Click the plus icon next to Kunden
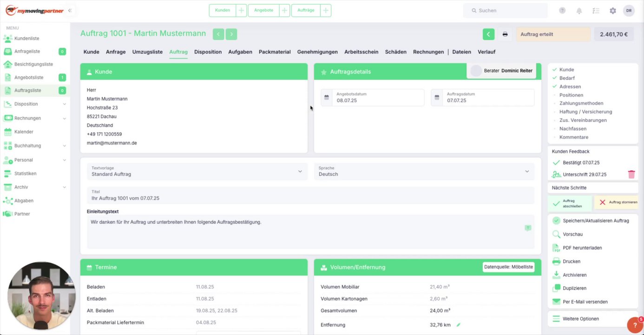 241,10
